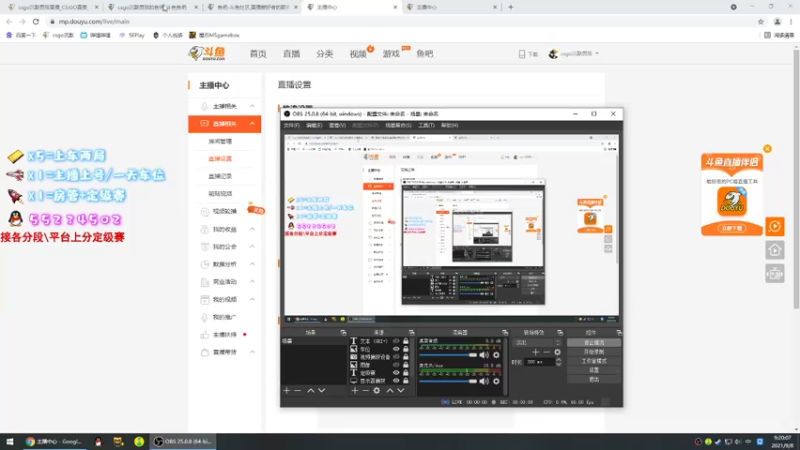Open the 帮助(H) menu in OBS

(x=449, y=125)
